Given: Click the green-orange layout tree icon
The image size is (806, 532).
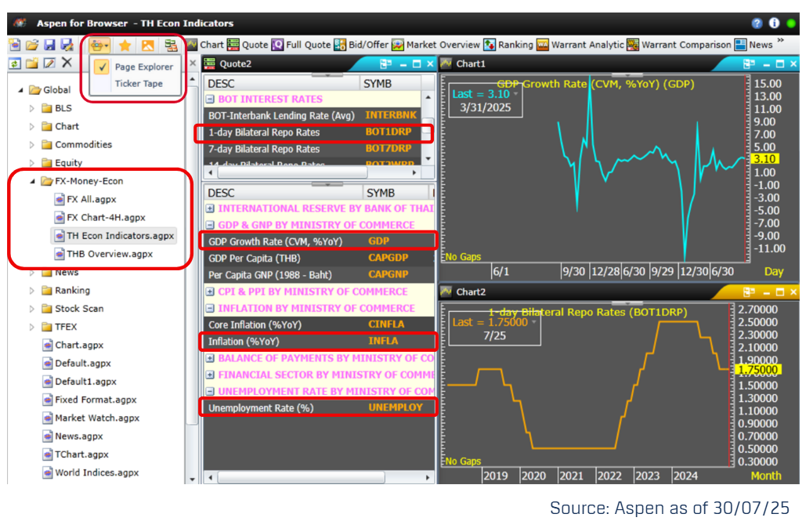Looking at the screenshot, I should click(172, 45).
